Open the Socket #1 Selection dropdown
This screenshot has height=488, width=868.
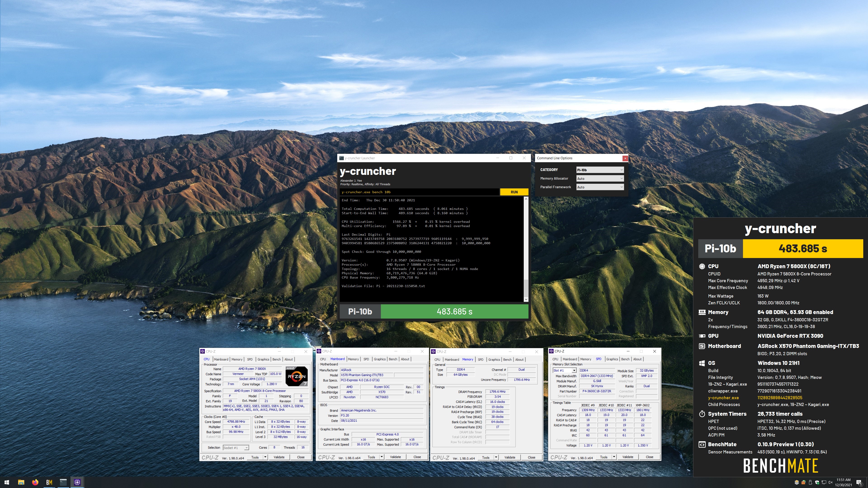click(236, 448)
